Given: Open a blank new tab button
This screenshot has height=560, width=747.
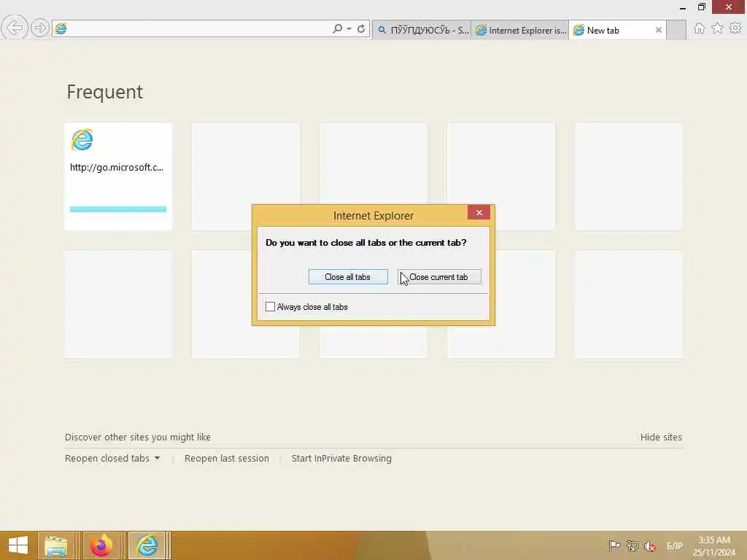Looking at the screenshot, I should coord(676,30).
